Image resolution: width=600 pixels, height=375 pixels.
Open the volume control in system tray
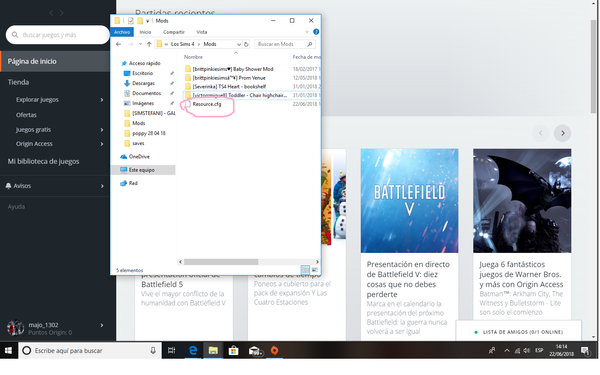[527, 351]
